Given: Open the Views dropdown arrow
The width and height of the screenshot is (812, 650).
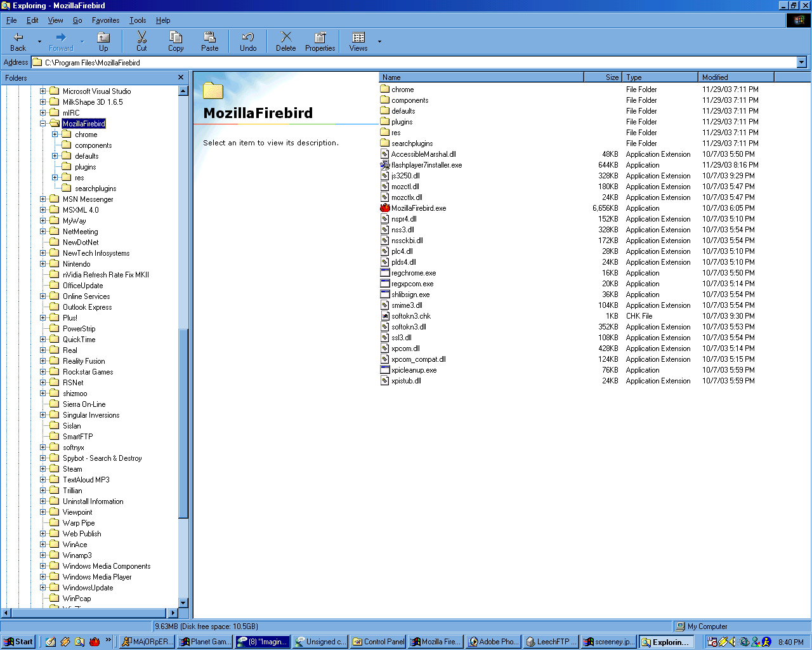Looking at the screenshot, I should point(379,42).
